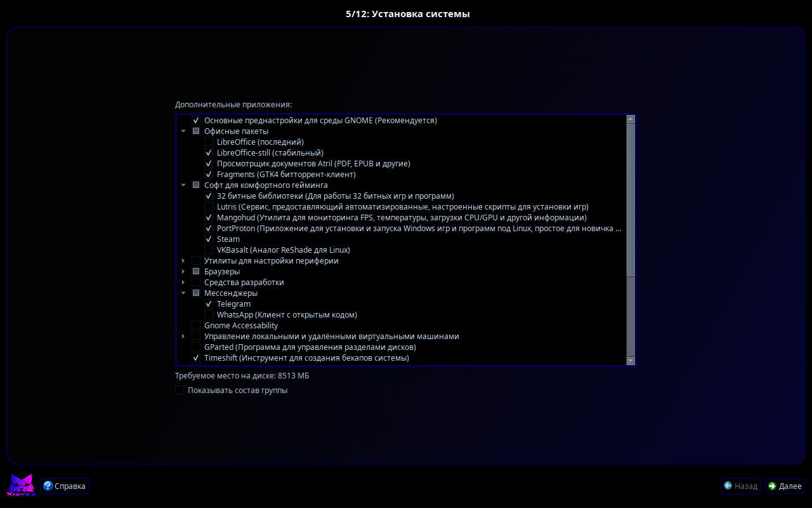812x508 pixels.
Task: Click the help question mark icon
Action: coord(48,486)
